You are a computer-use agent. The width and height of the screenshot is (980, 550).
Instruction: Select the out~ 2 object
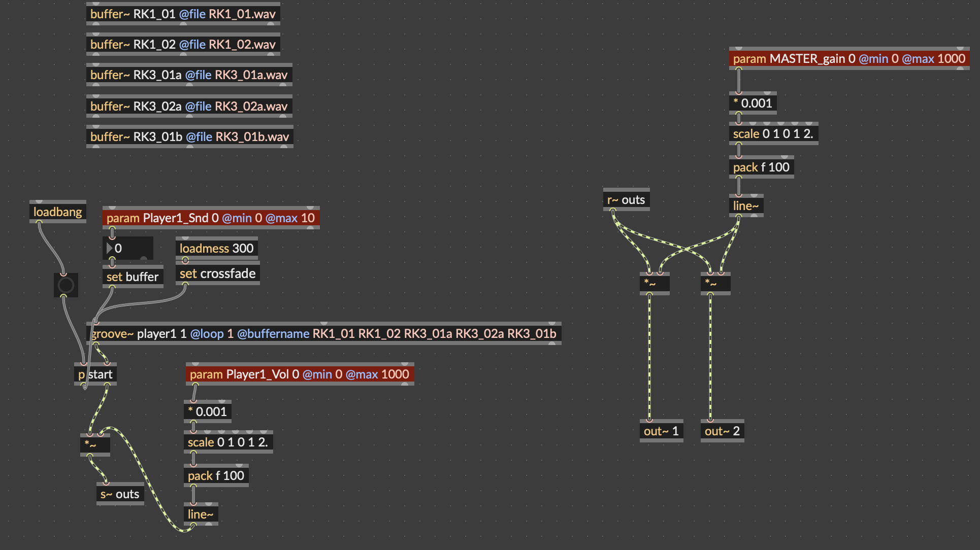[722, 431]
